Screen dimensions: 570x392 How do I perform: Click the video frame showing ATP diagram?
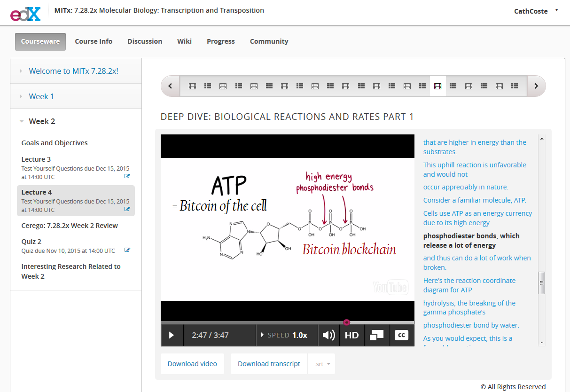287,229
